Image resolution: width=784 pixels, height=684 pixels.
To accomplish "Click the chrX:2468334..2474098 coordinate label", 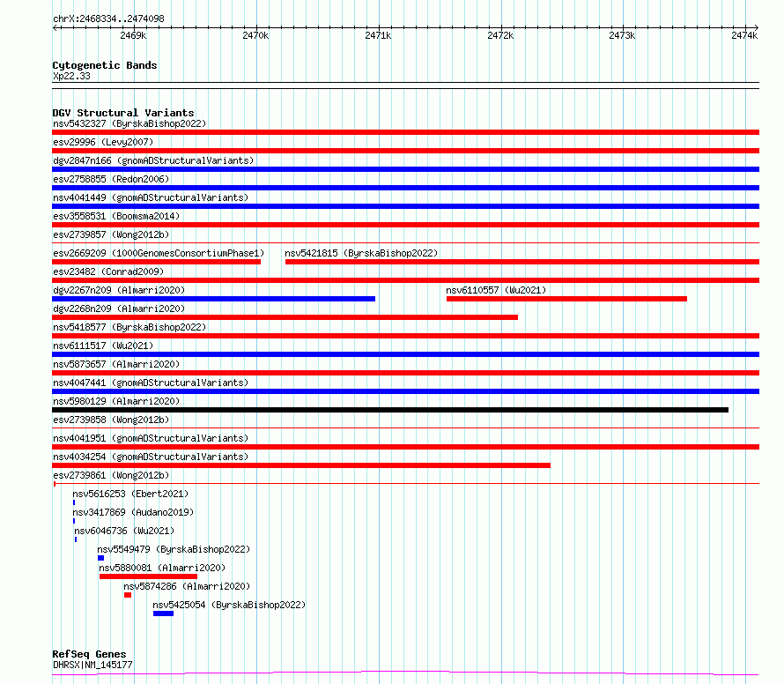I will point(108,19).
